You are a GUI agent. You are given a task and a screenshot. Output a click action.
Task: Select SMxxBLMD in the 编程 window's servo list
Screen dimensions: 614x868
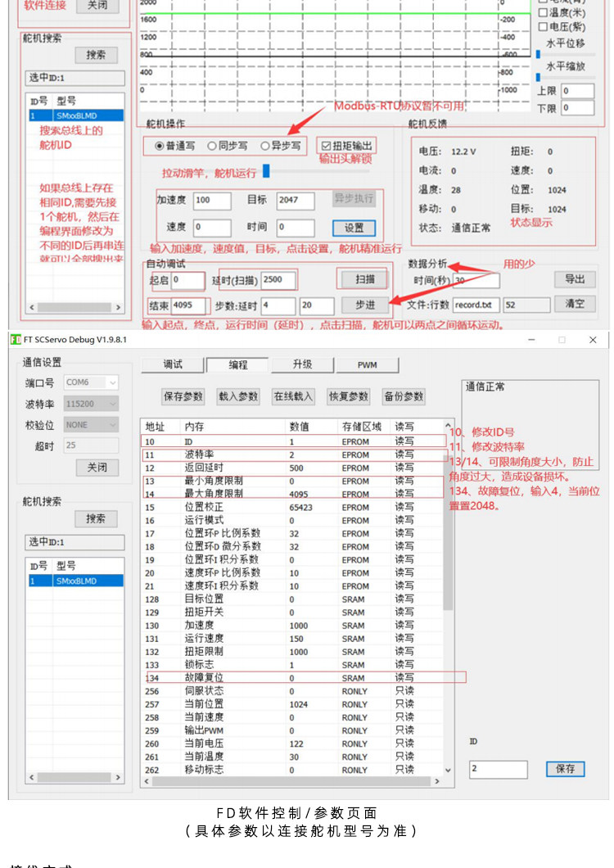pos(76,581)
